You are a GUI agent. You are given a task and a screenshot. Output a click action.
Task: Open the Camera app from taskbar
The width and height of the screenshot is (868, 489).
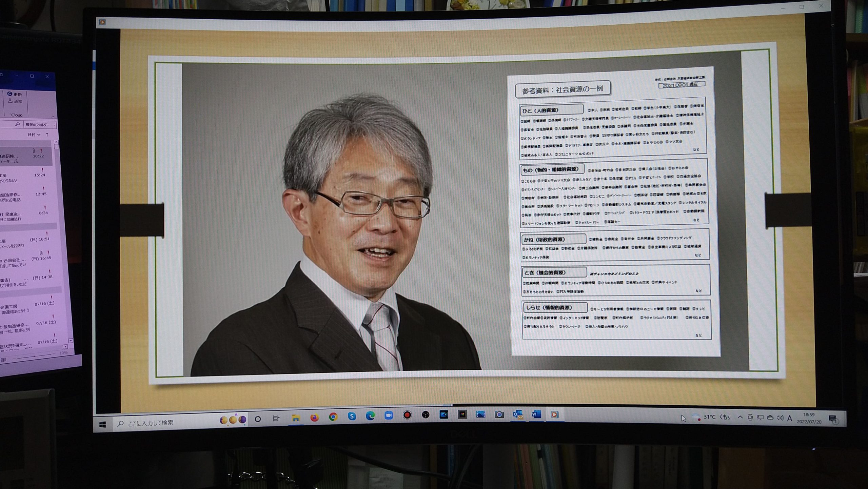[x=499, y=414]
